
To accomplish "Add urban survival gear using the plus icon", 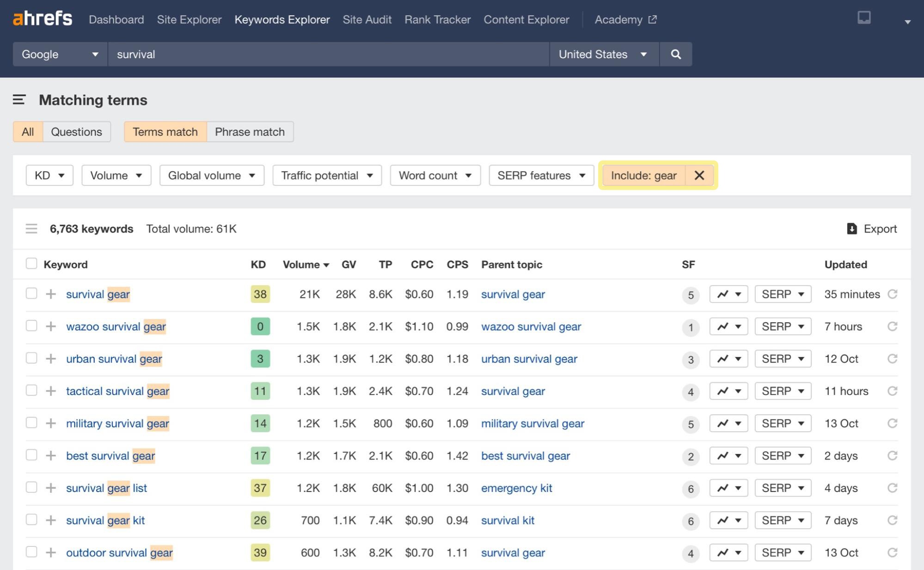I will tap(51, 359).
